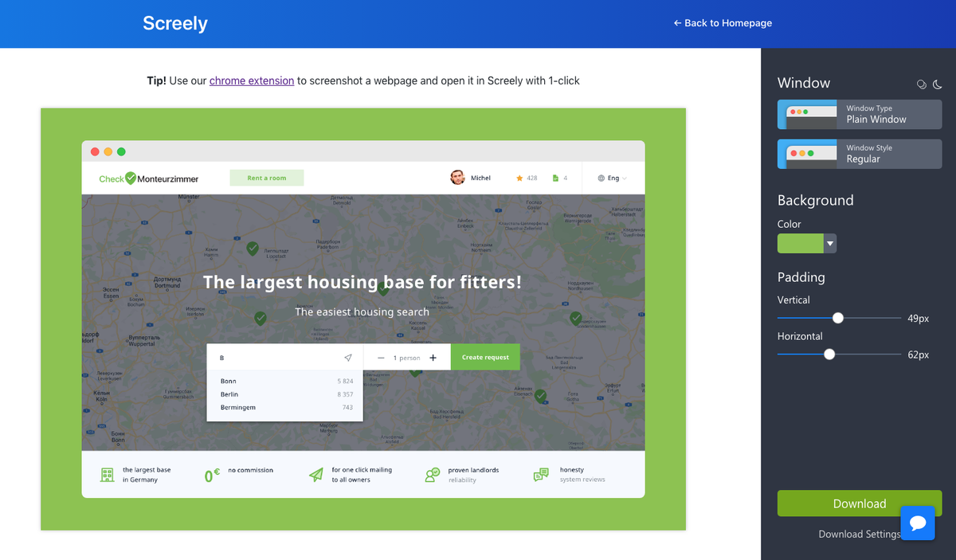
Task: Open the chrome extension link
Action: [x=252, y=80]
